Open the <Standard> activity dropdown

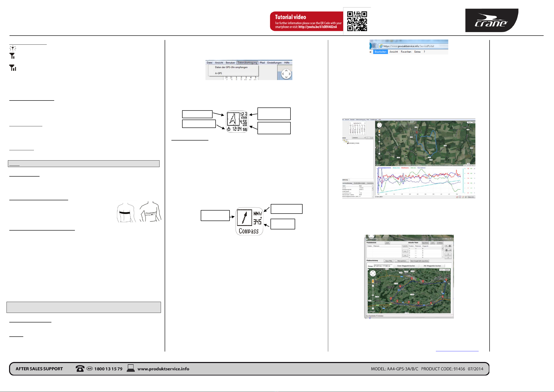tap(359, 138)
